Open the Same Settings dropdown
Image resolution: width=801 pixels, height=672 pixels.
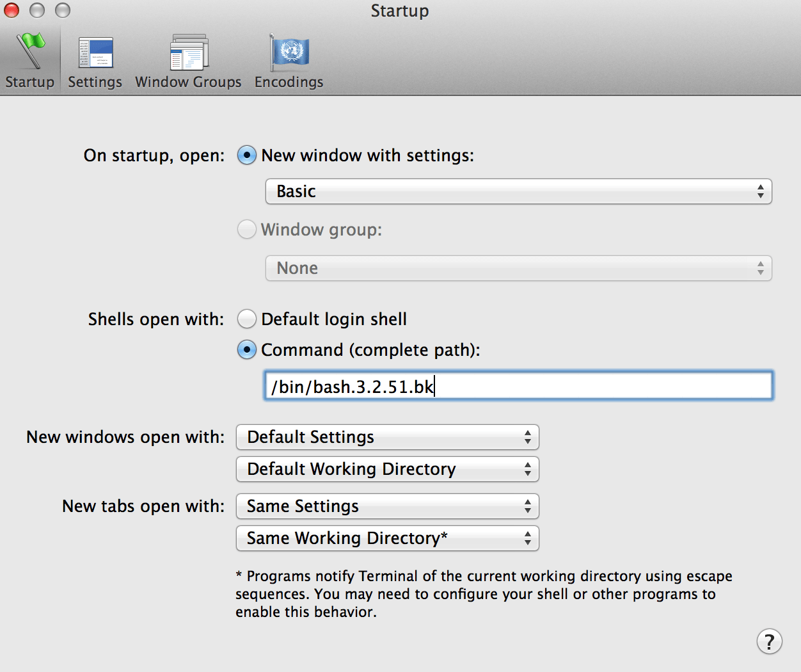click(x=388, y=506)
